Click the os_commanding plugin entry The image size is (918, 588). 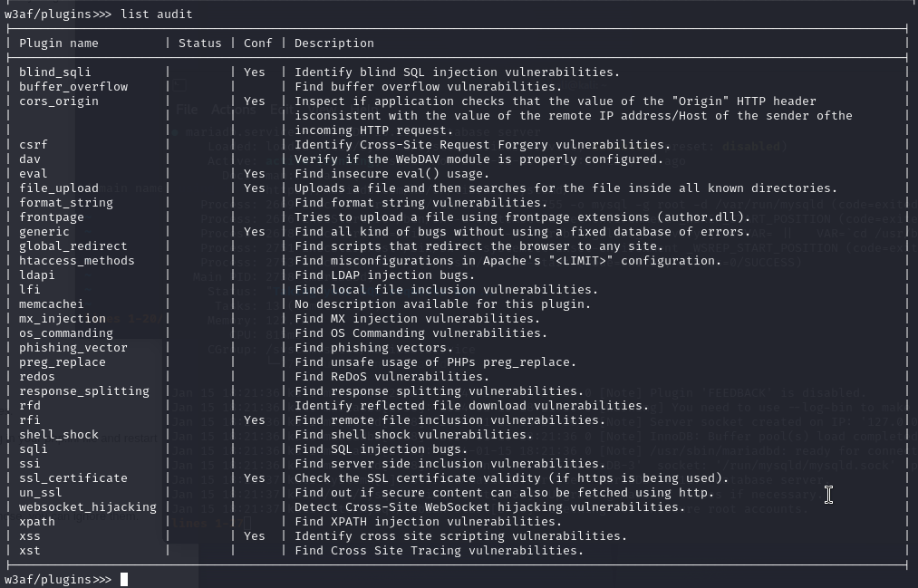[x=65, y=333]
